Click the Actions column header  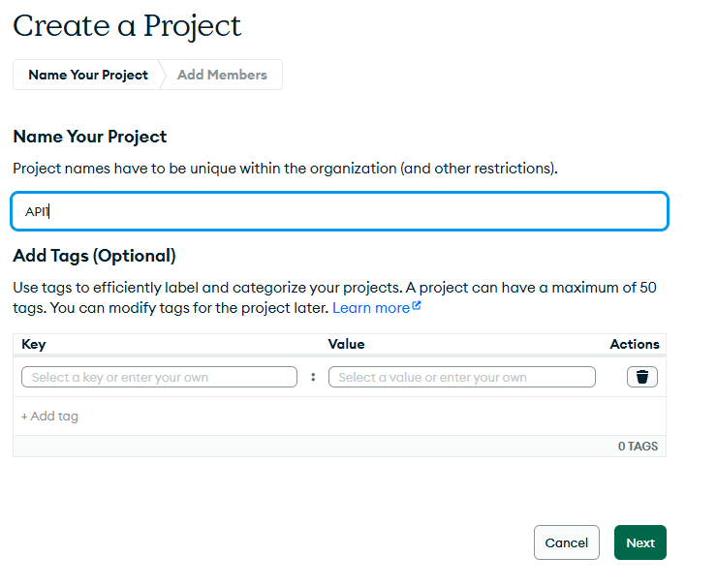pyautogui.click(x=635, y=344)
